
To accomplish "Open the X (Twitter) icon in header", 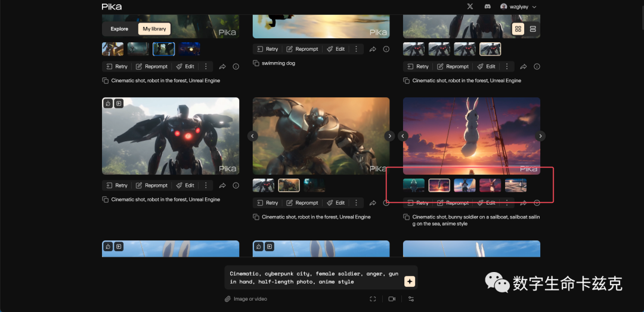I will click(x=470, y=7).
